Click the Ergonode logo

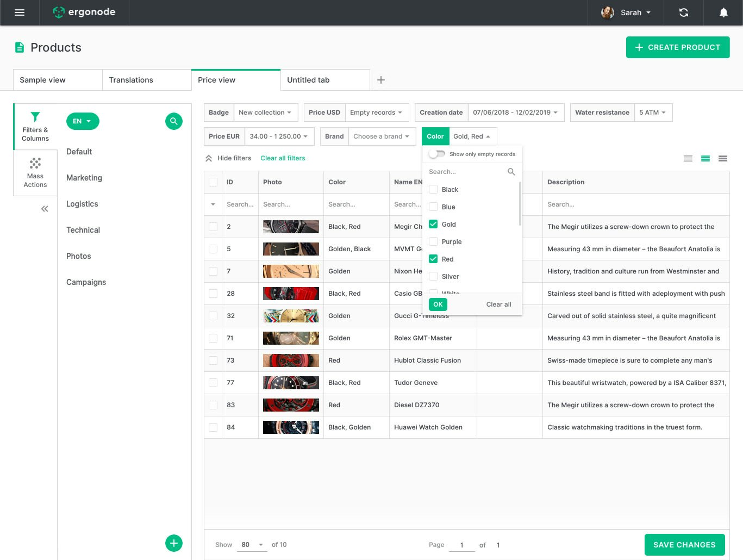click(84, 12)
